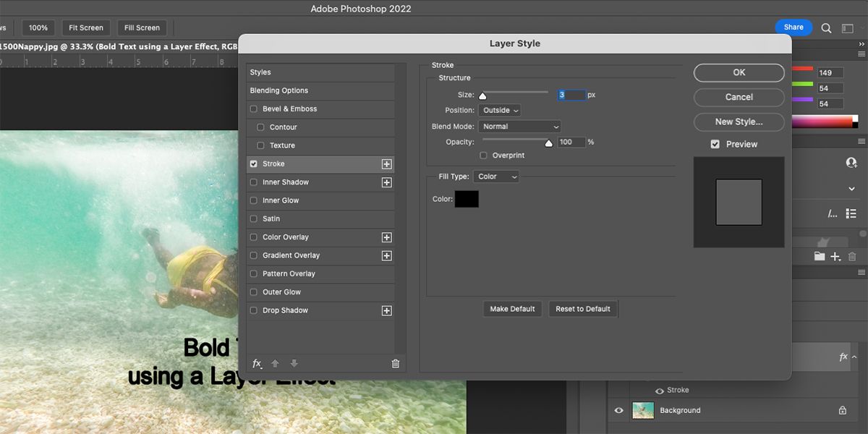Hide the Stroke effect eye in Layers

click(x=659, y=391)
